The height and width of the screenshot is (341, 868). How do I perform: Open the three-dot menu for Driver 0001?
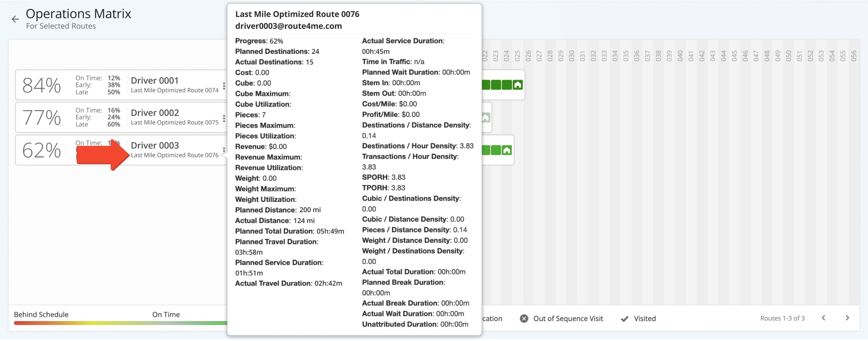click(224, 86)
